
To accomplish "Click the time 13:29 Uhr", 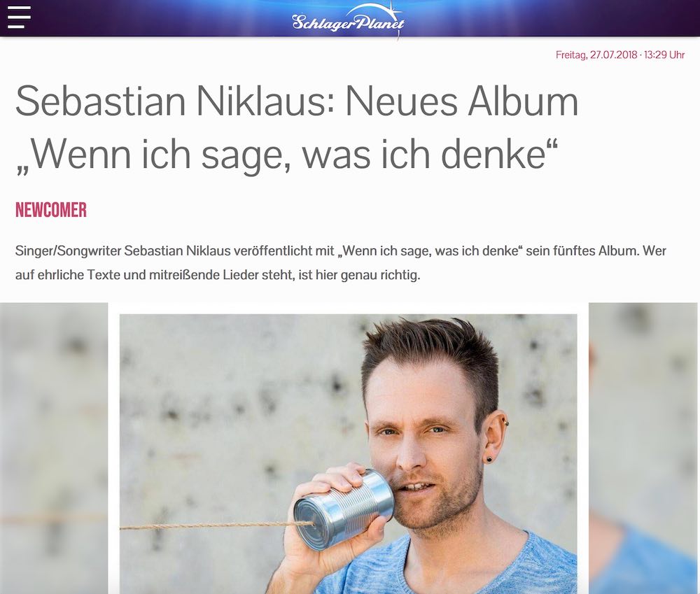I will (664, 55).
